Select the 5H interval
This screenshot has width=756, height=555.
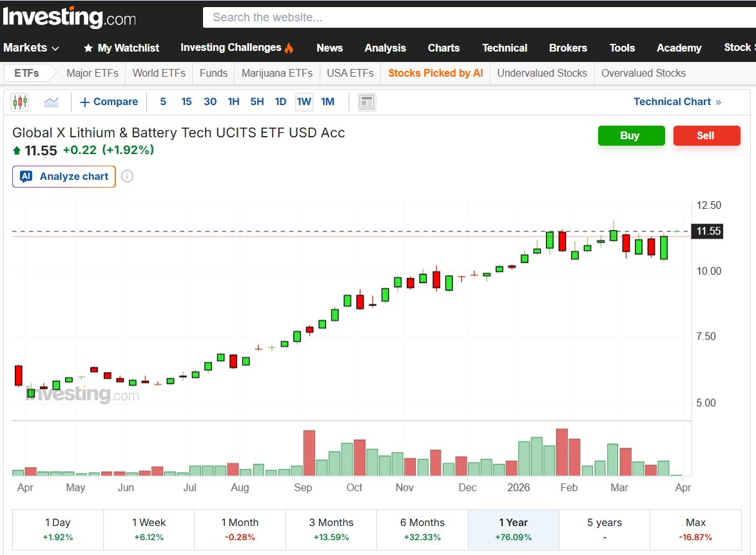(x=257, y=102)
